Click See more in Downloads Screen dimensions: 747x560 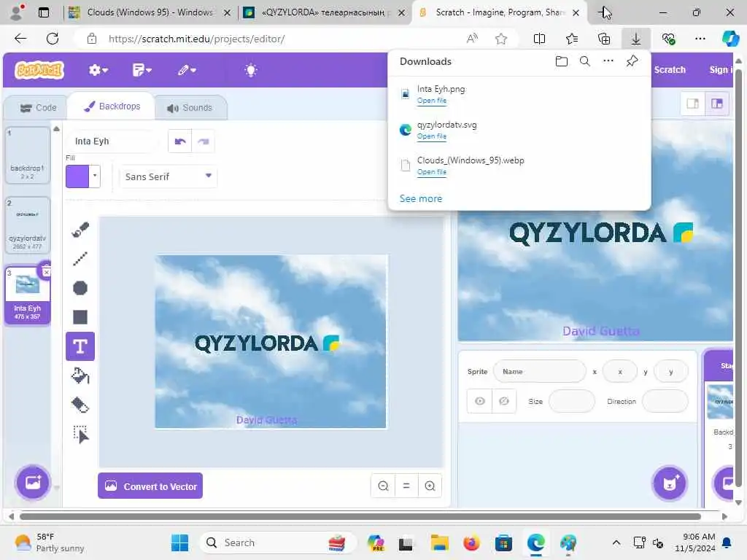(421, 198)
